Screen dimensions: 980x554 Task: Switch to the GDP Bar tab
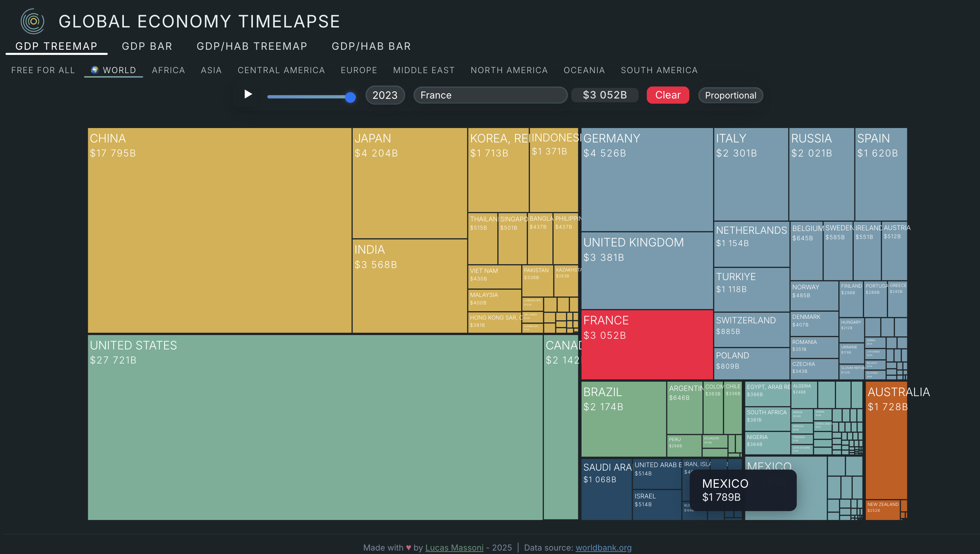(x=147, y=46)
